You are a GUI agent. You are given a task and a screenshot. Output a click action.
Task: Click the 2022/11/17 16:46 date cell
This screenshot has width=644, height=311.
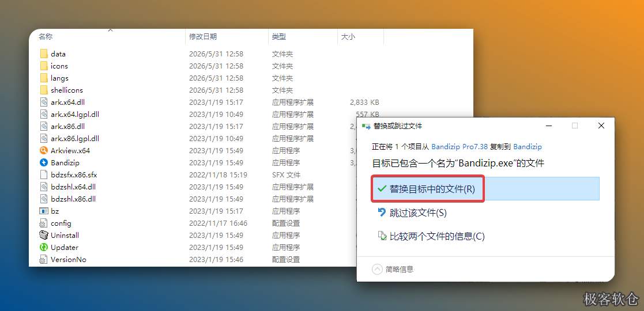[218, 223]
